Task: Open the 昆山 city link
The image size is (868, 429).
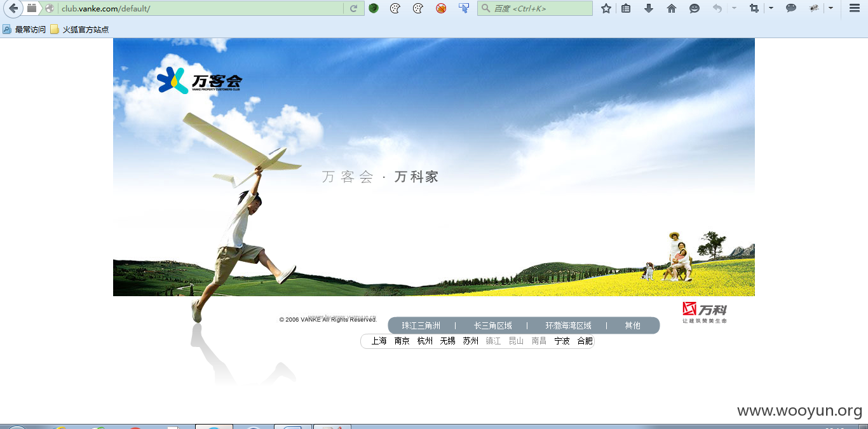Action: pyautogui.click(x=517, y=341)
